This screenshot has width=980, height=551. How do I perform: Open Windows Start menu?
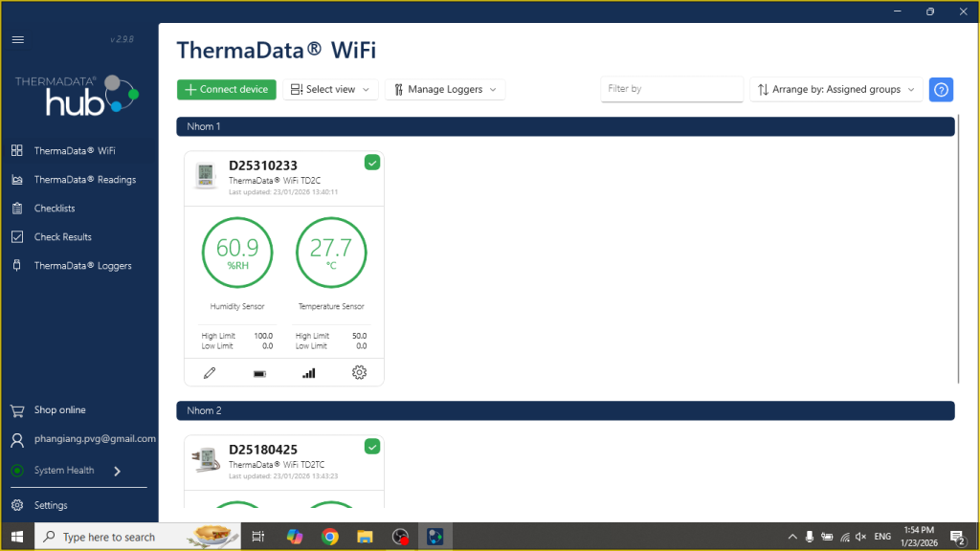click(x=17, y=537)
